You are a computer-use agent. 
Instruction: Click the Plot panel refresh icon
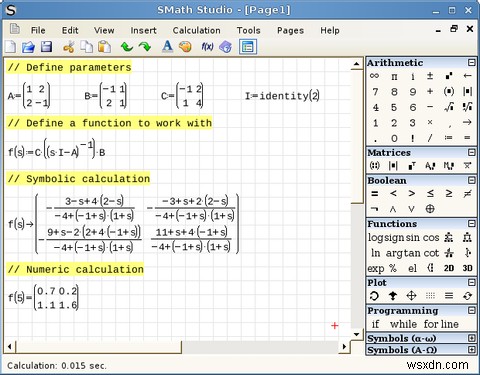tap(467, 296)
